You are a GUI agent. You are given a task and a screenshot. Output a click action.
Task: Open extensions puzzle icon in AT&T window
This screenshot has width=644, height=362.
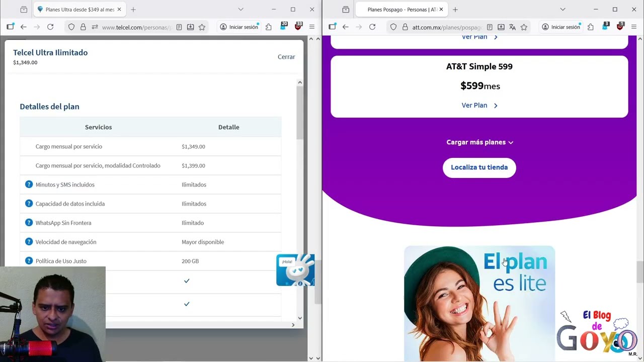tap(590, 27)
